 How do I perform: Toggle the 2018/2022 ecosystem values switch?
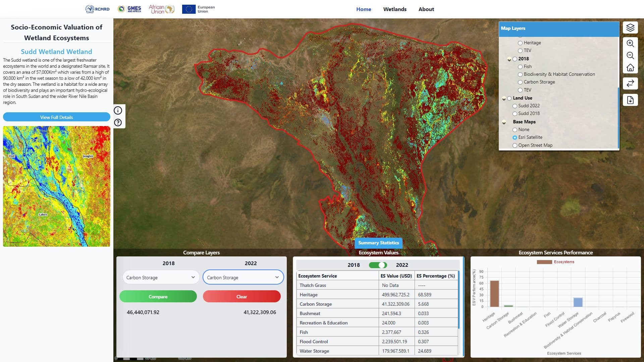[378, 265]
